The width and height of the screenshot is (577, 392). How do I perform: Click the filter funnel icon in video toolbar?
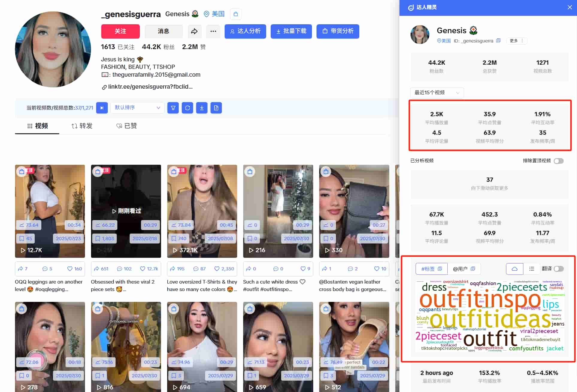[x=173, y=108]
